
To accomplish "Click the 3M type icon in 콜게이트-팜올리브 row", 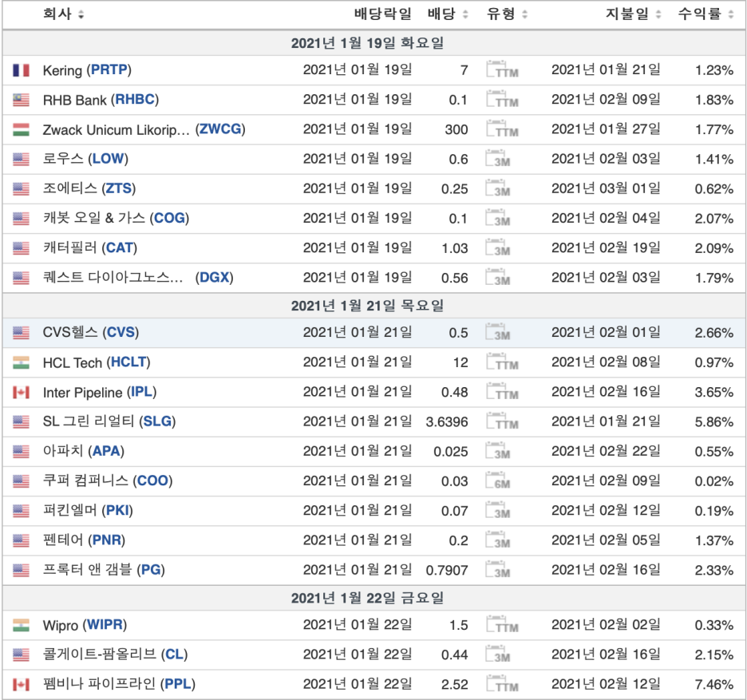I will click(498, 654).
